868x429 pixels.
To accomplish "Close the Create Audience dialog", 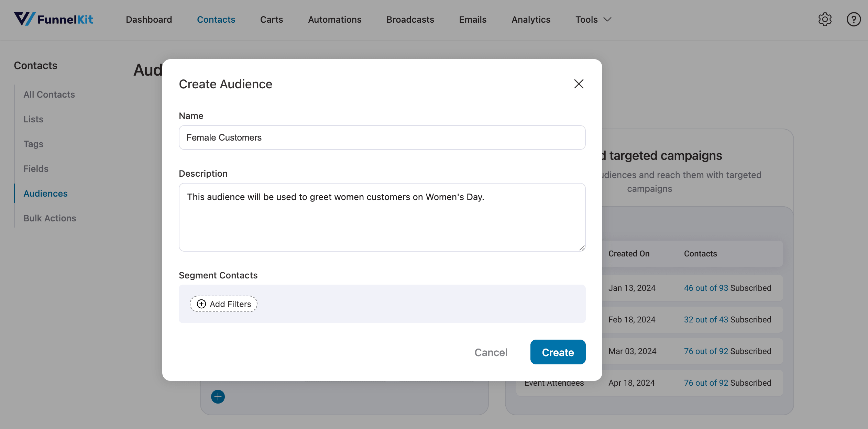I will point(579,84).
